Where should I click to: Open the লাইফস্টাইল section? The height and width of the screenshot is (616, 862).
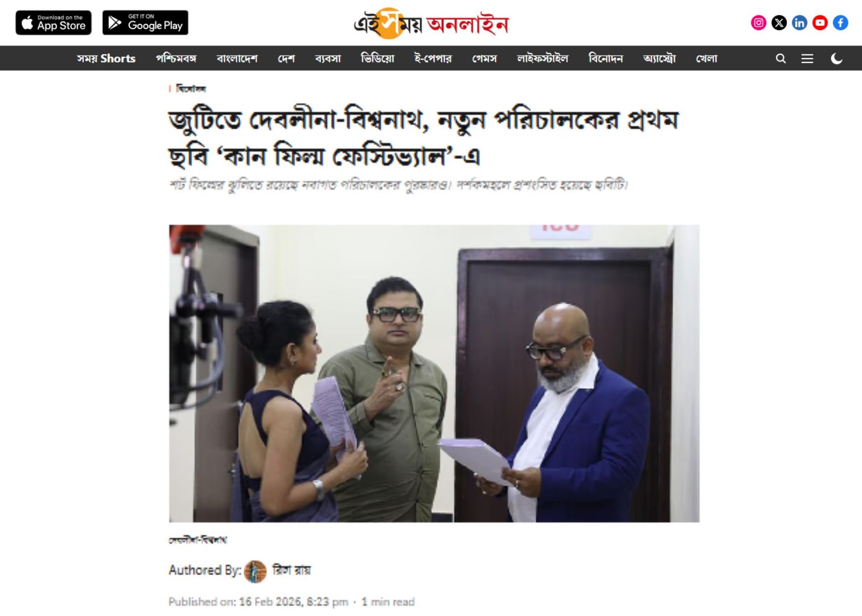click(x=543, y=58)
